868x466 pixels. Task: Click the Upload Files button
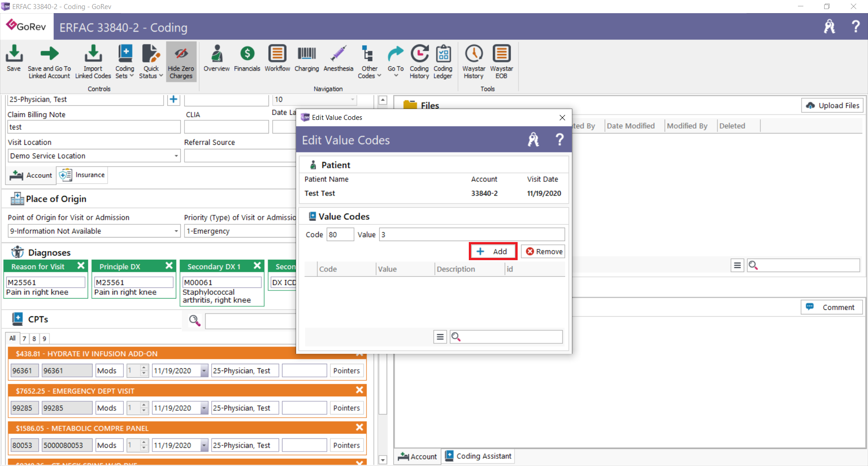832,105
